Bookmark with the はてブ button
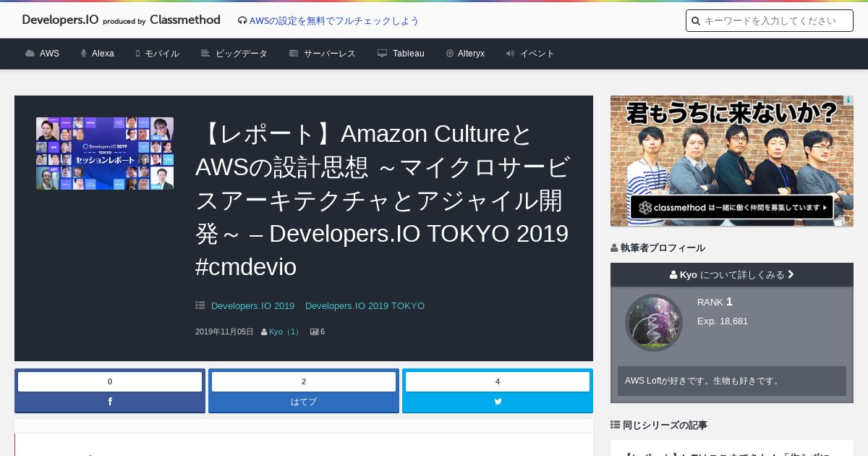 (x=304, y=402)
